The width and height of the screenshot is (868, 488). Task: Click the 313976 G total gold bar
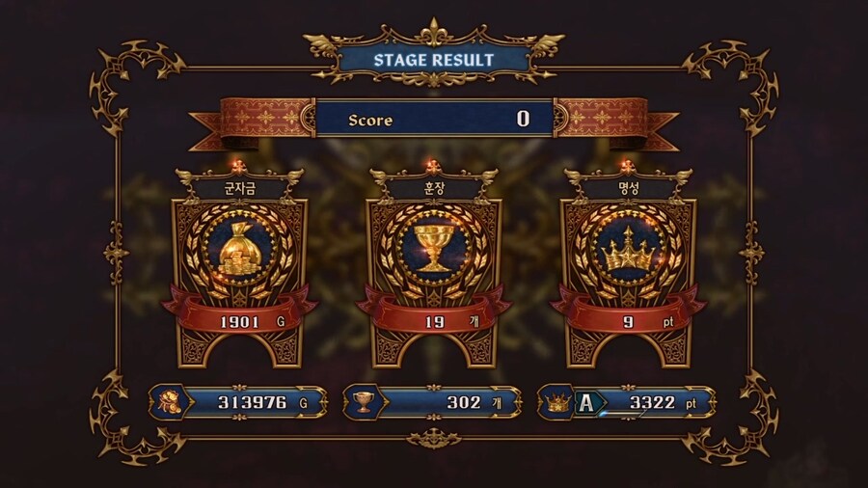point(238,402)
